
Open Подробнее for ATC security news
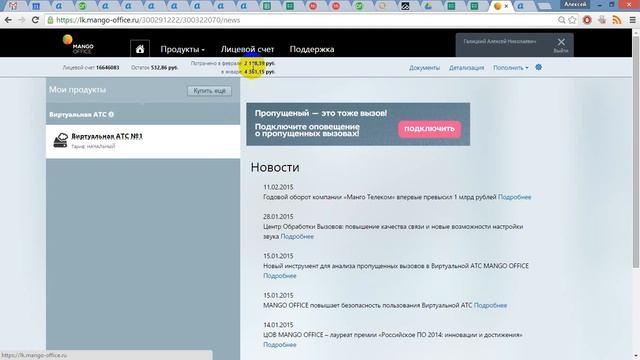(490, 305)
